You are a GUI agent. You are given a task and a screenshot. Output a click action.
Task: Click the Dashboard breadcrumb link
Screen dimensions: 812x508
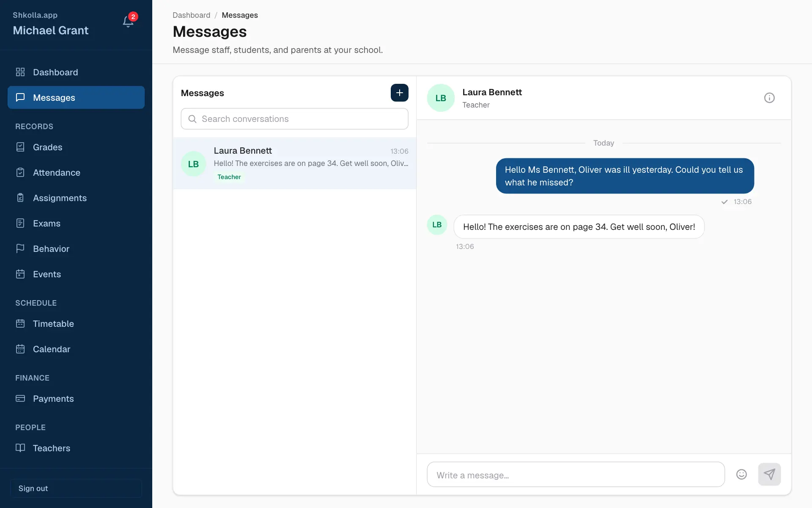click(x=191, y=15)
